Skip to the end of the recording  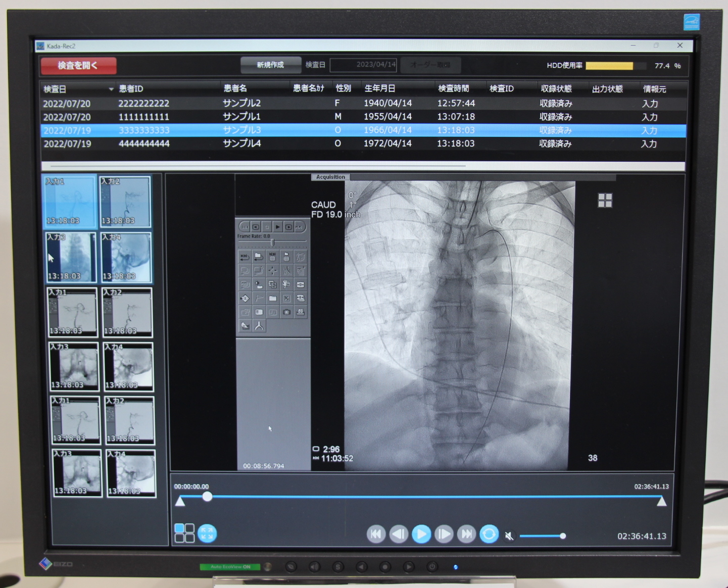pos(466,534)
